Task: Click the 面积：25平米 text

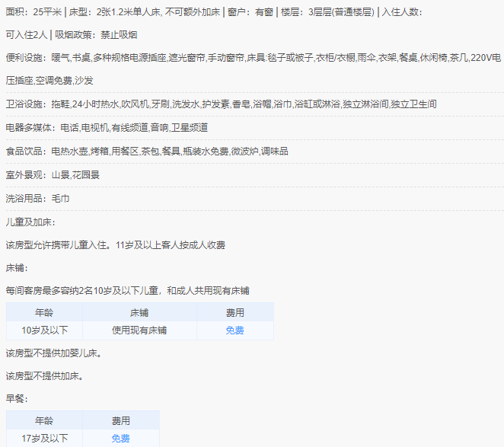Action: [33, 12]
